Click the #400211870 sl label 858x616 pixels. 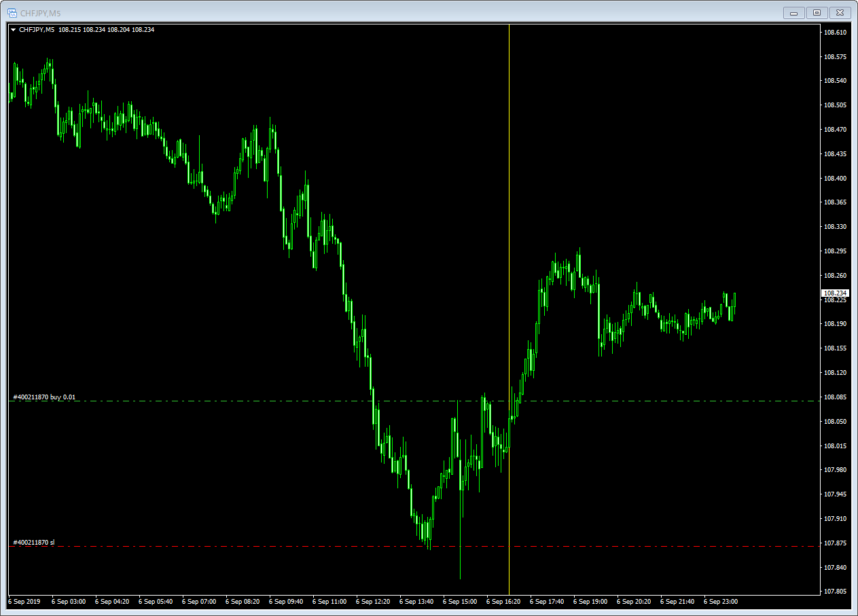click(34, 542)
